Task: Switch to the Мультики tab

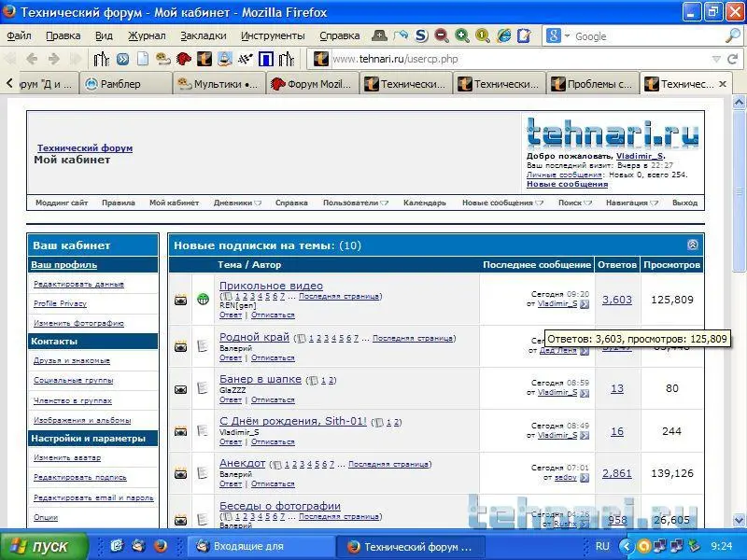Action: point(218,84)
